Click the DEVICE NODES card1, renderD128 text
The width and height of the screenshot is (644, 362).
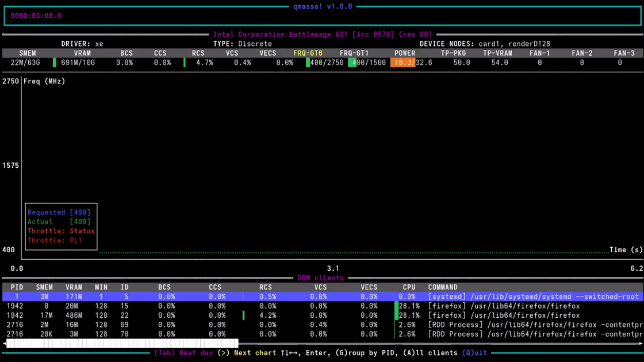[485, 44]
